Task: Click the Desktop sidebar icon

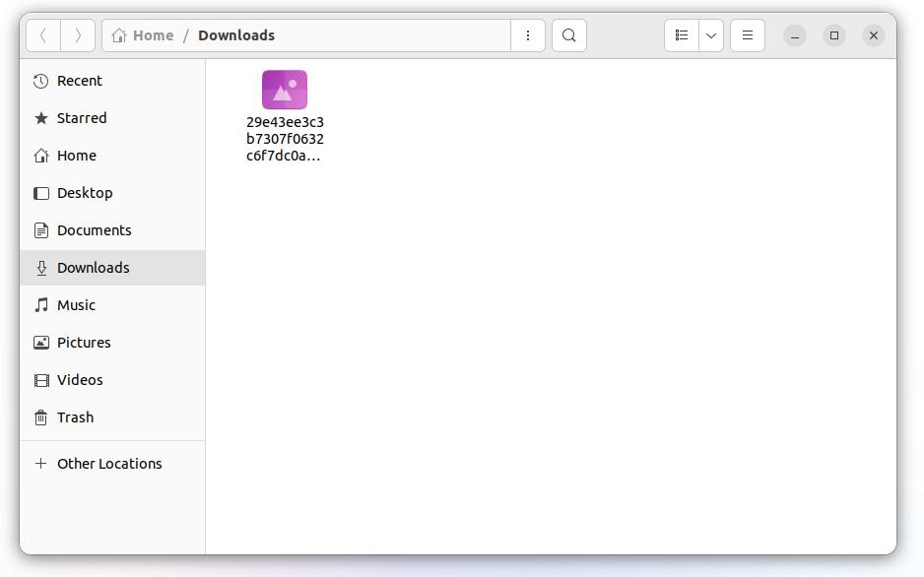Action: 41,193
